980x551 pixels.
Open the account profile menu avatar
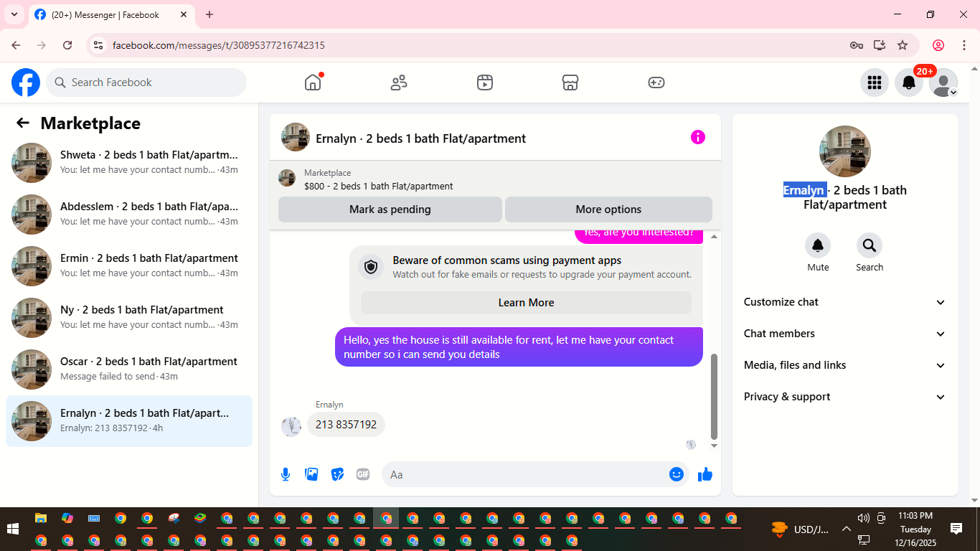[x=943, y=83]
